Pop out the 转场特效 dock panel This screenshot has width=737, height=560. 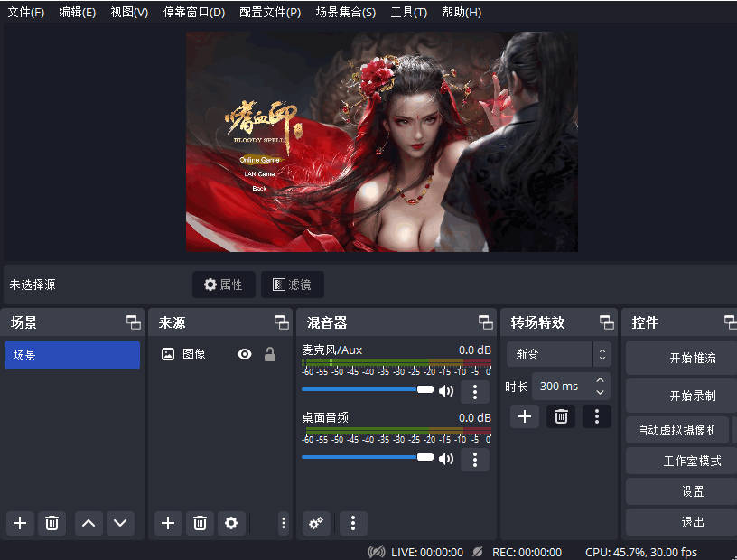tap(607, 322)
